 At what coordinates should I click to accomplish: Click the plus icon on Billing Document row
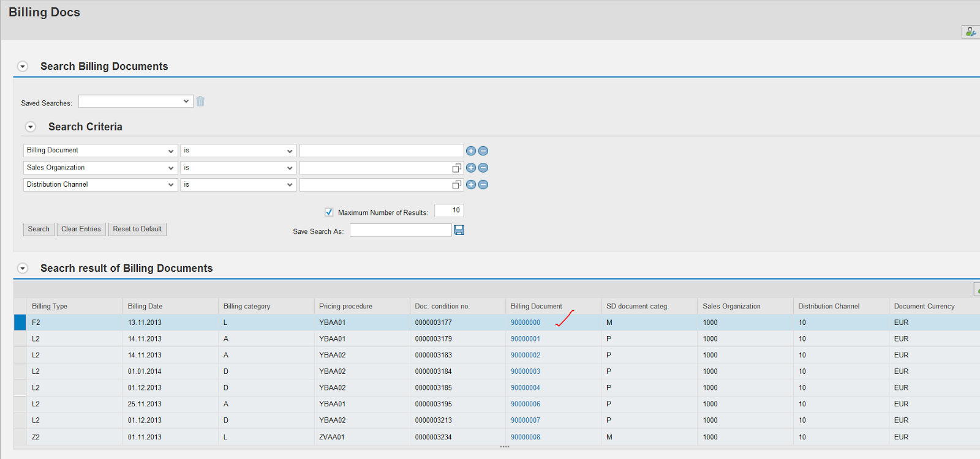coord(470,151)
